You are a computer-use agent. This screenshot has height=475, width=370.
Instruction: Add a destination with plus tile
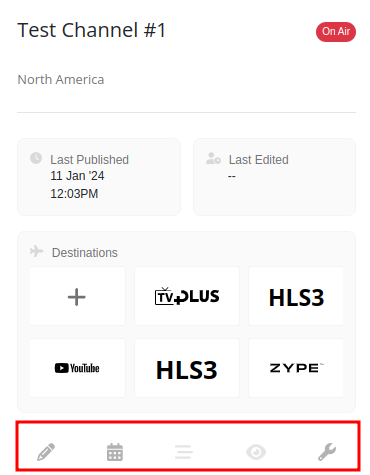[x=77, y=296]
